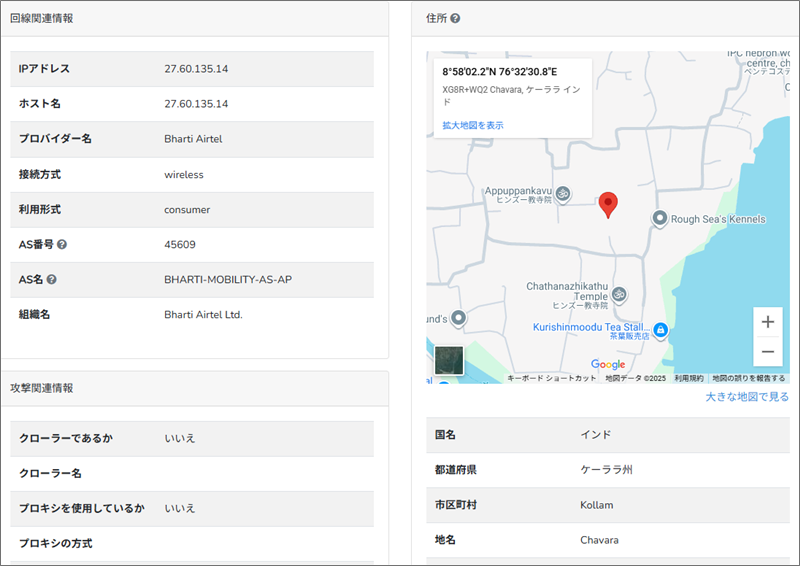
Task: Open the 拡大地図を表示 link
Action: [x=472, y=125]
